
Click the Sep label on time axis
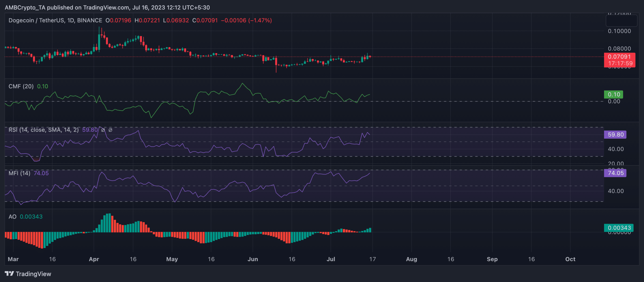click(492, 259)
